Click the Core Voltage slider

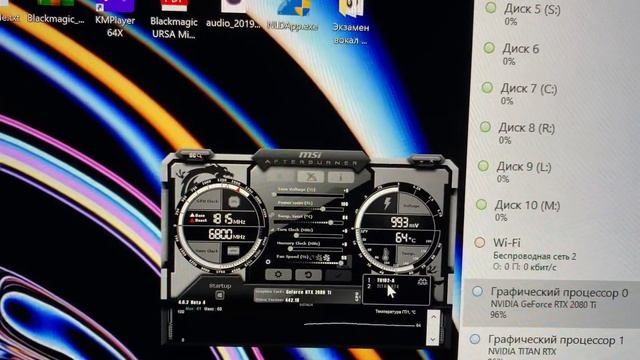[x=309, y=195]
